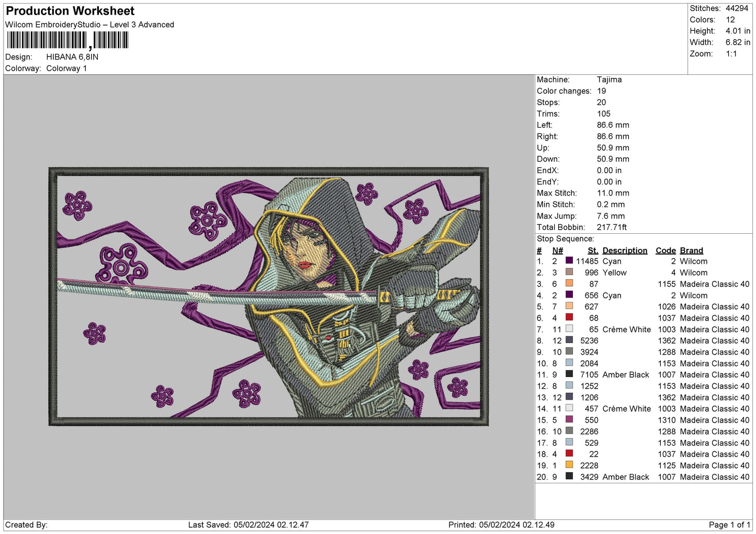Click the Description column header

pyautogui.click(x=625, y=251)
